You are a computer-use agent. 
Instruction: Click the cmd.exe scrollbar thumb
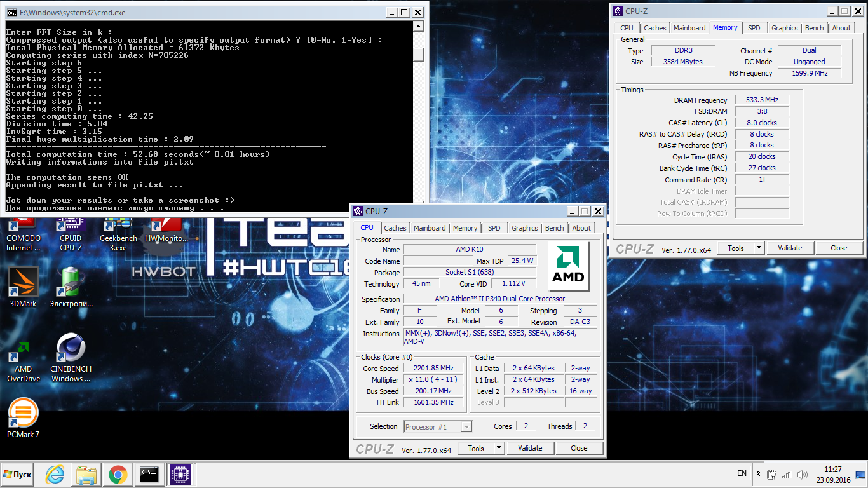[x=418, y=54]
